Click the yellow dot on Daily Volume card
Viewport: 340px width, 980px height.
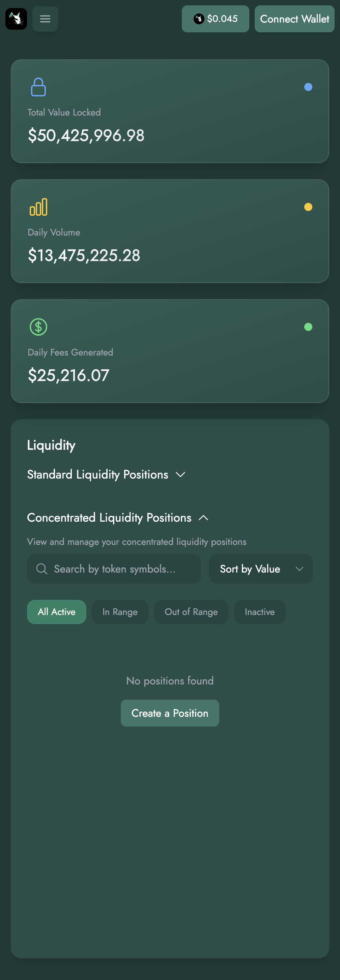coord(308,207)
